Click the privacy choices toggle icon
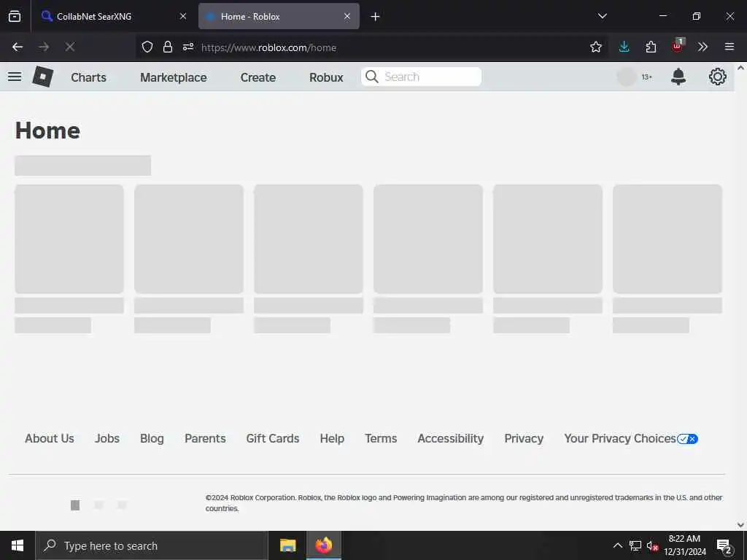This screenshot has height=560, width=747. coord(687,439)
